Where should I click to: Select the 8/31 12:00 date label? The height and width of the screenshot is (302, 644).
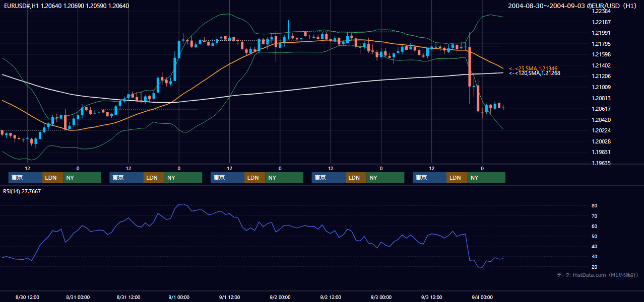(x=128, y=297)
